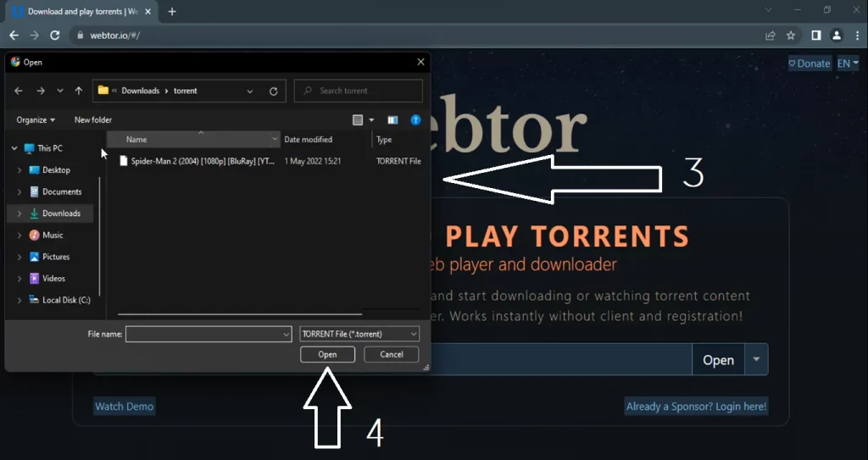Viewport: 868px width, 460px height.
Task: Open dialog help icon
Action: [x=415, y=120]
